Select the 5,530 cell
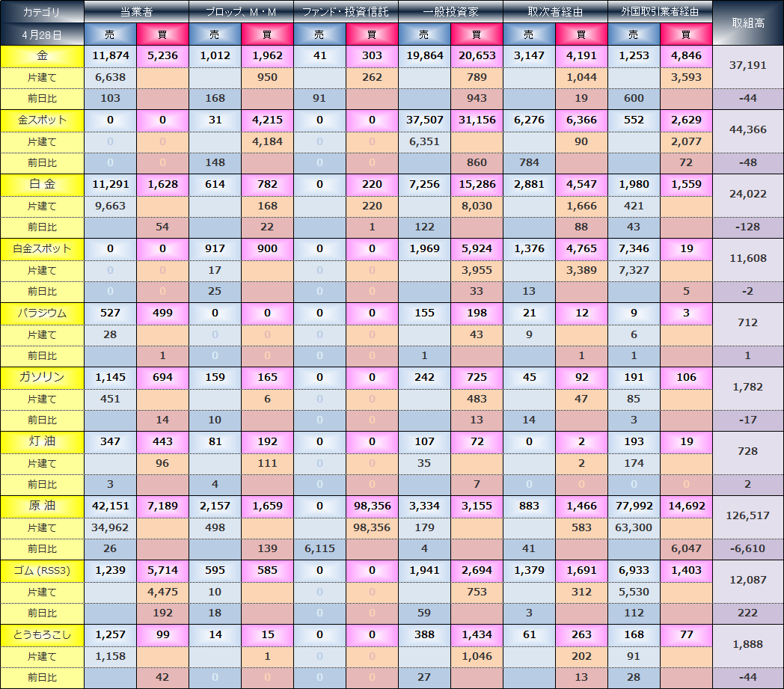This screenshot has width=784, height=689. [x=634, y=592]
